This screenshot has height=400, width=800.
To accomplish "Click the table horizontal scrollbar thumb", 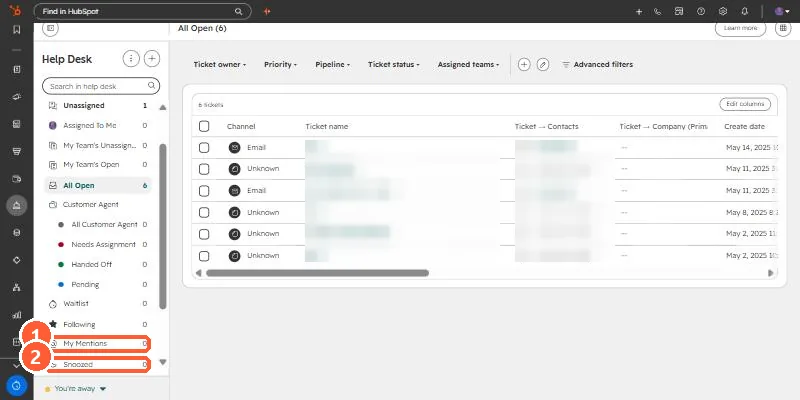I will (317, 273).
